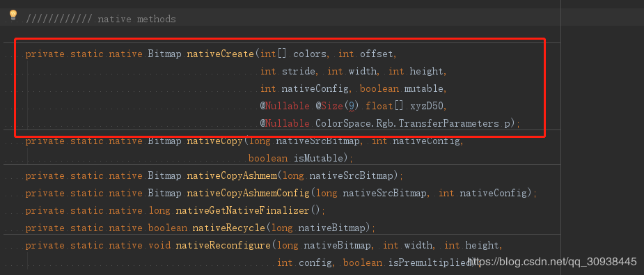Click the "mutable" parameter name
Image resolution: width=644 pixels, height=275 pixels.
click(x=424, y=88)
